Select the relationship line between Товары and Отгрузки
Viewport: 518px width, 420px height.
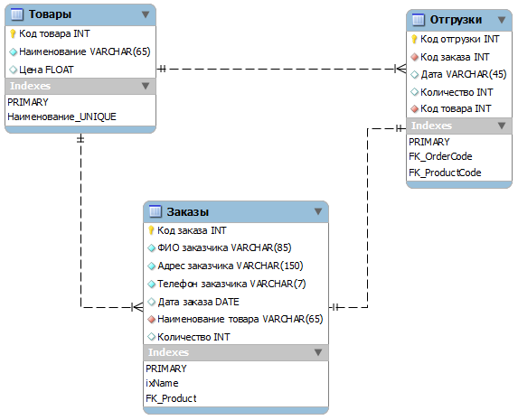coord(281,69)
